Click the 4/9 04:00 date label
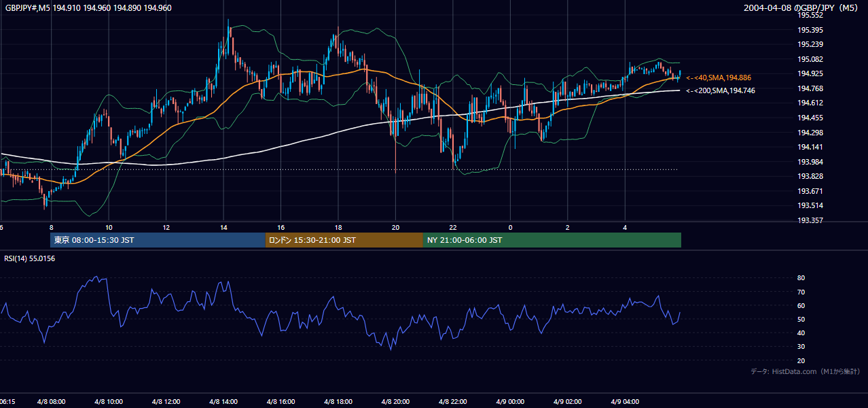The height and width of the screenshot is (408, 868). tap(625, 402)
